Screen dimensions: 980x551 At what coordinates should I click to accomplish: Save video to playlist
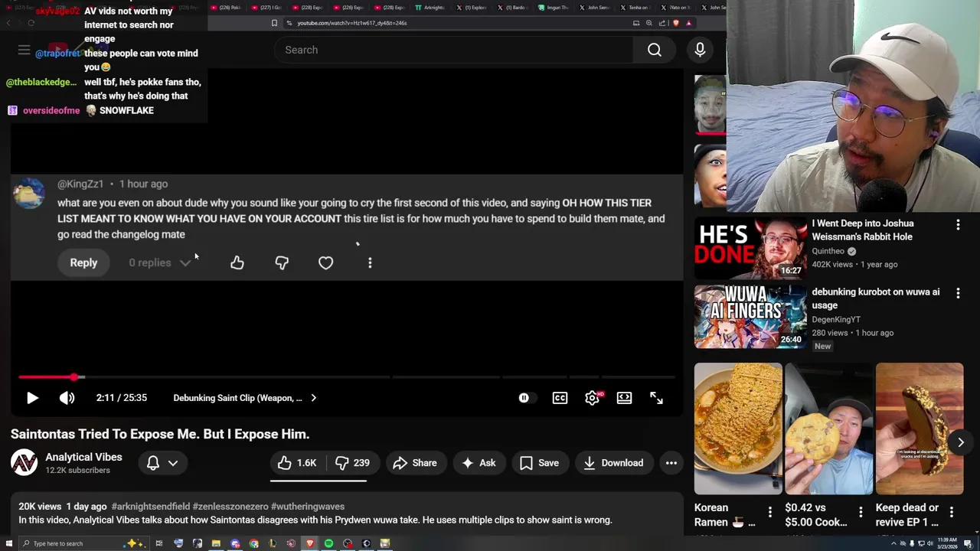click(x=540, y=463)
